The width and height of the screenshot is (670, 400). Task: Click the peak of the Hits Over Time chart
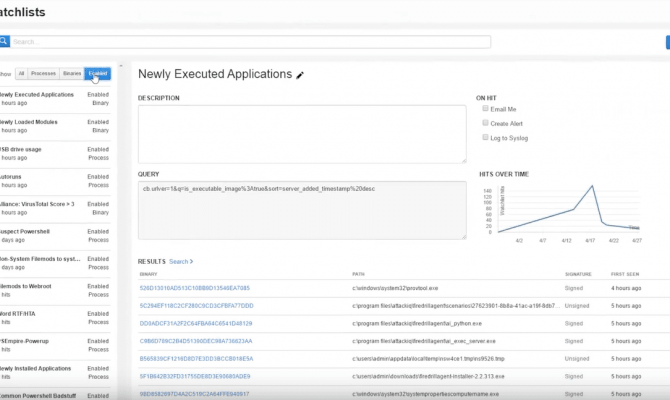tap(594, 185)
